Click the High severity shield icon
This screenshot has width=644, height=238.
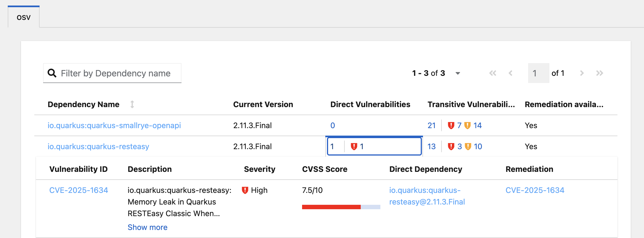[x=245, y=190]
